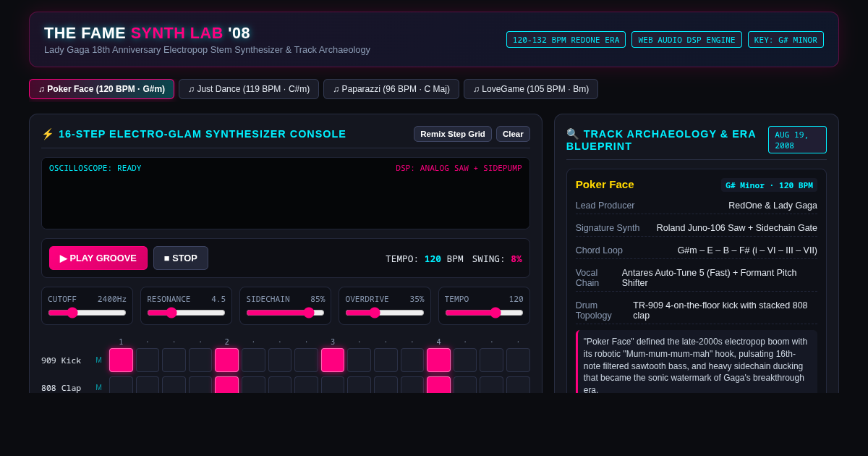The width and height of the screenshot is (868, 456).
Task: Toggle step 2 of 909 Kick row
Action: point(148,360)
